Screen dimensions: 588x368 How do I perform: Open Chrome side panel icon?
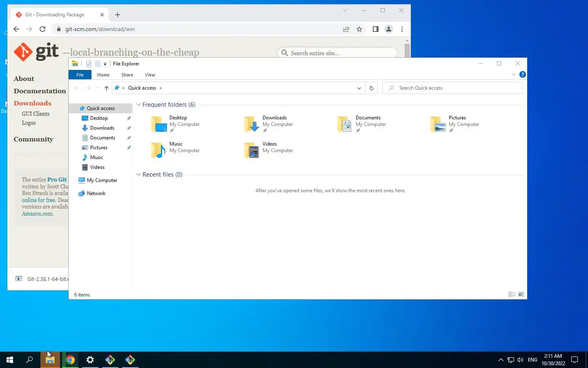(376, 29)
